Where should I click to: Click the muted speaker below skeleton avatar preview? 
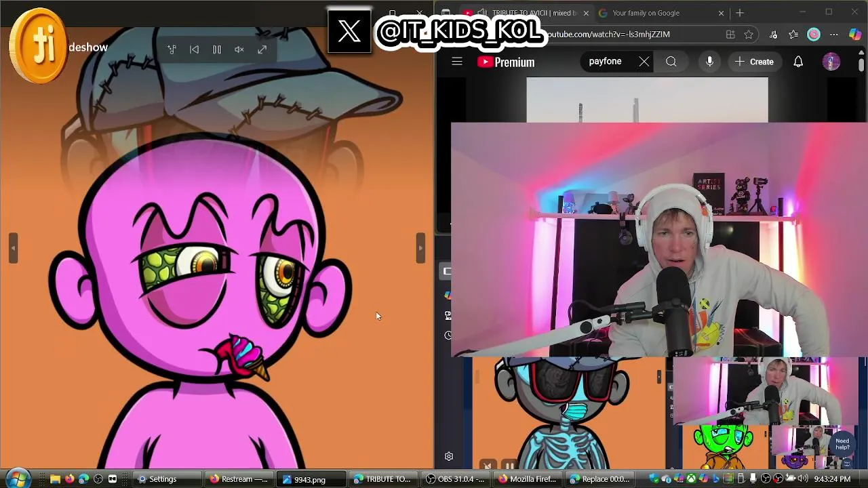tap(488, 465)
